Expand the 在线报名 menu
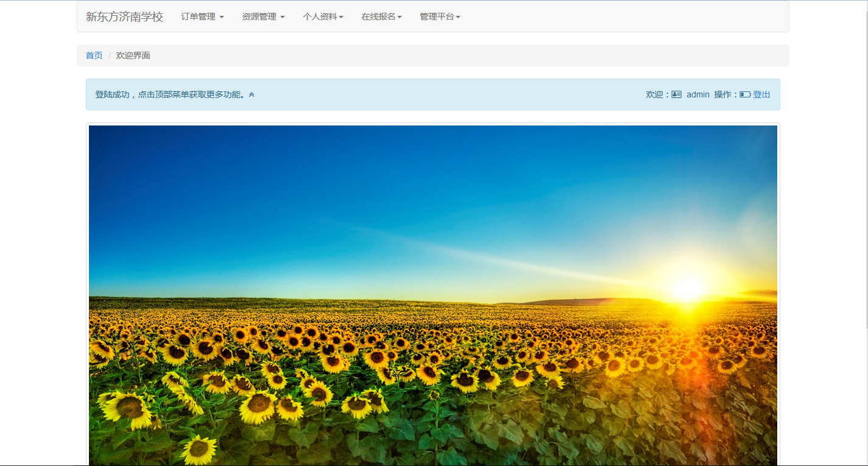The width and height of the screenshot is (868, 466). pyautogui.click(x=381, y=17)
